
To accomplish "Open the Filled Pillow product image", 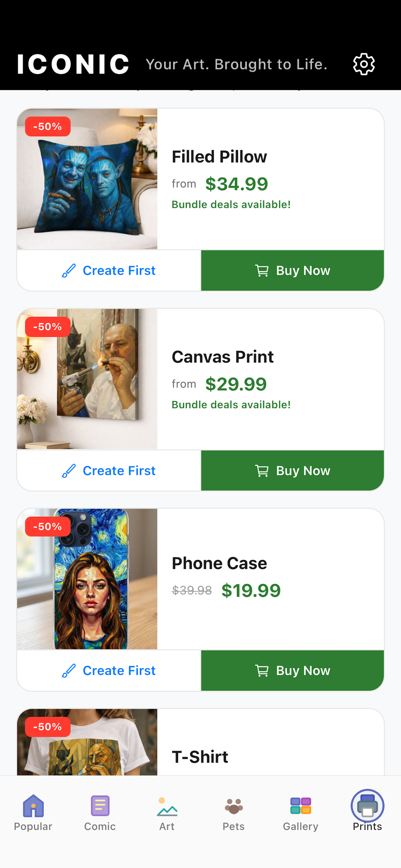I will (87, 179).
